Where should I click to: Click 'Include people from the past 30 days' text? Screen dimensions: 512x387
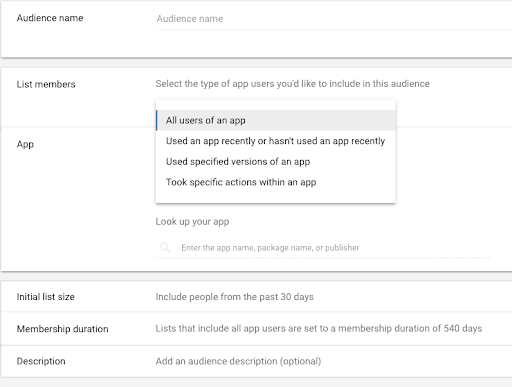[235, 297]
